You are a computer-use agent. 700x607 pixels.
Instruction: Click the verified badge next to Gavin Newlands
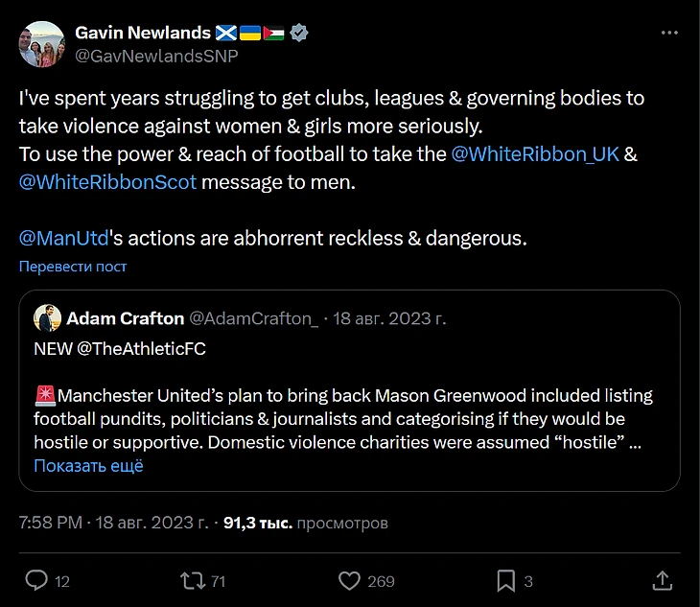(299, 33)
